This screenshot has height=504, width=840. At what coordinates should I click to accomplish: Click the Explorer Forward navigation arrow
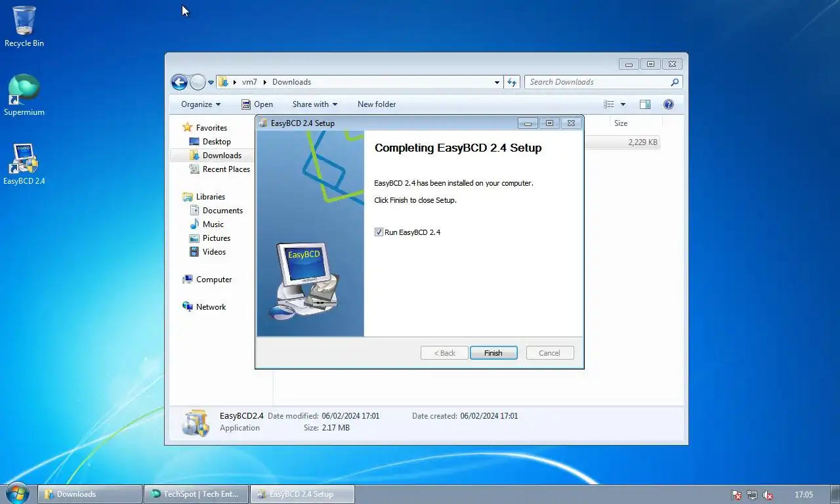198,82
